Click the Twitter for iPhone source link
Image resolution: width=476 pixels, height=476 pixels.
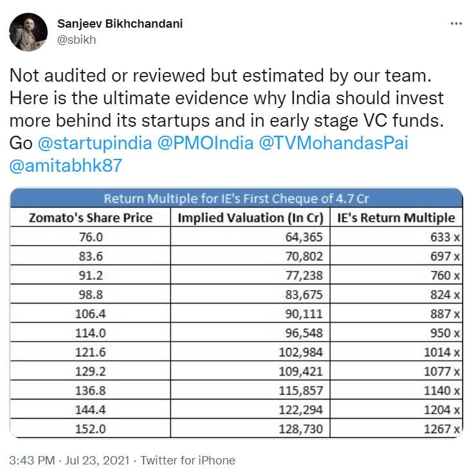pos(188,460)
